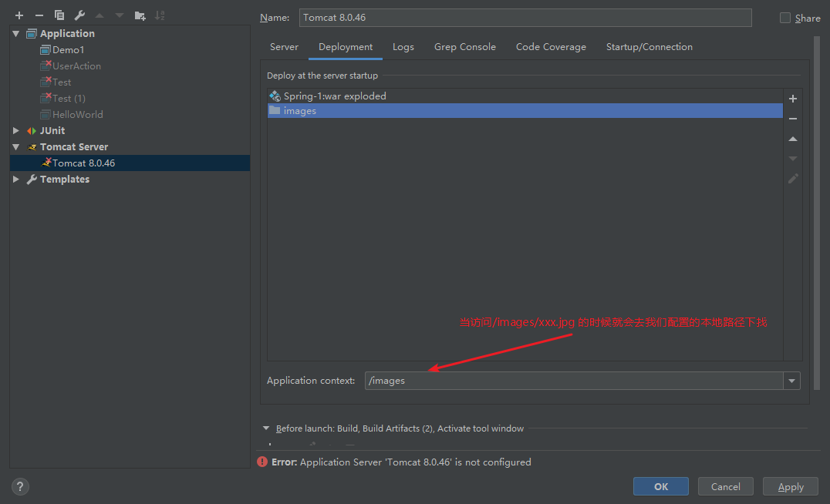The height and width of the screenshot is (504, 830).
Task: Select the images deployment row
Action: pos(525,110)
